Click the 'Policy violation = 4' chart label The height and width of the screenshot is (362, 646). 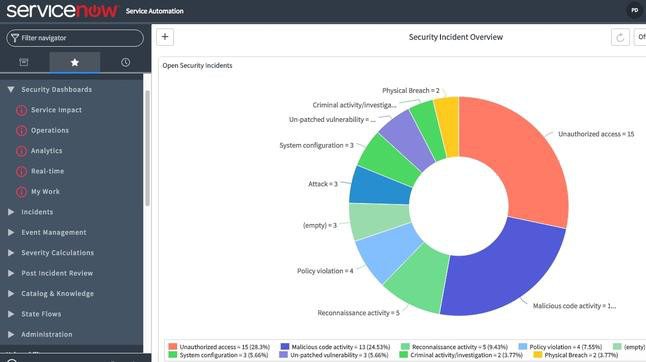point(325,271)
